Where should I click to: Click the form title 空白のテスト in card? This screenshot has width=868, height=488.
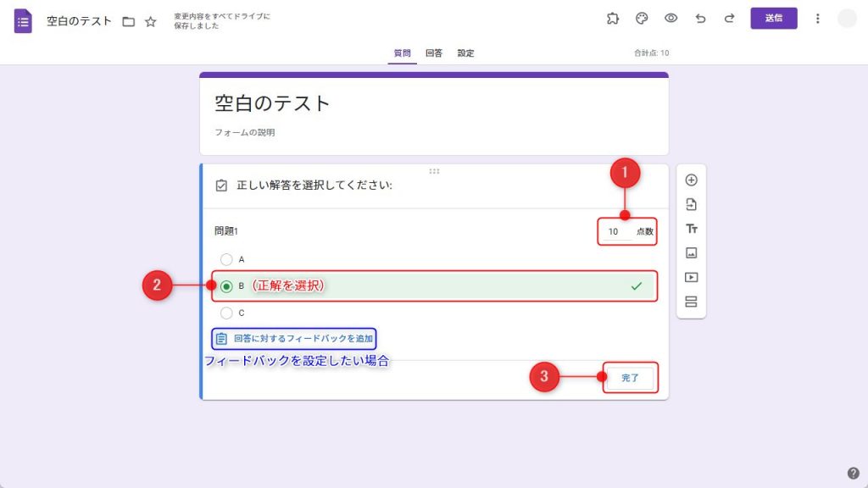pos(272,103)
